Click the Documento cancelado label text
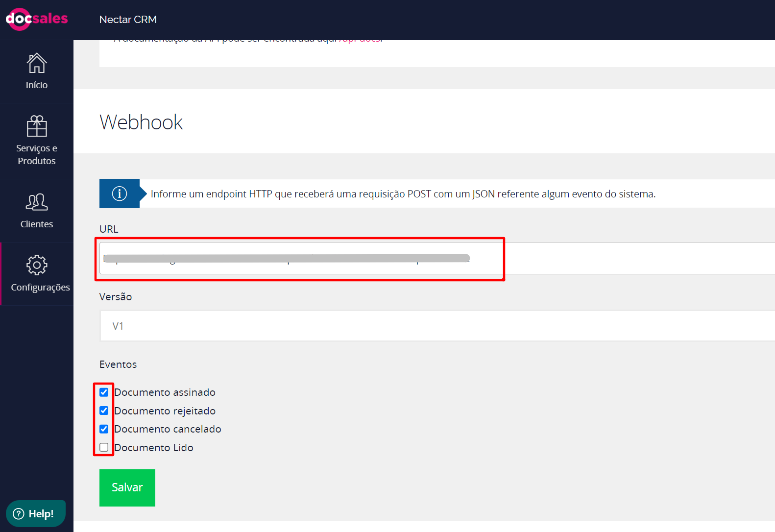Image resolution: width=775 pixels, height=532 pixels. coord(168,429)
